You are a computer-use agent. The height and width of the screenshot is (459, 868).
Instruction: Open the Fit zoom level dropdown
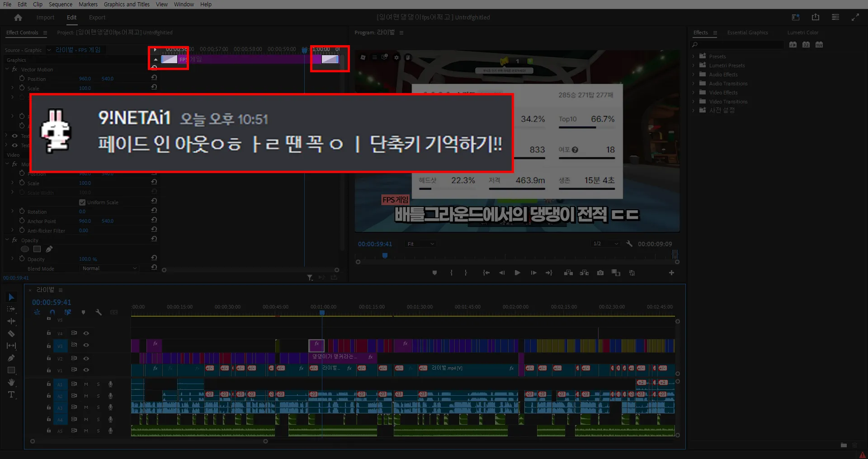pos(420,244)
